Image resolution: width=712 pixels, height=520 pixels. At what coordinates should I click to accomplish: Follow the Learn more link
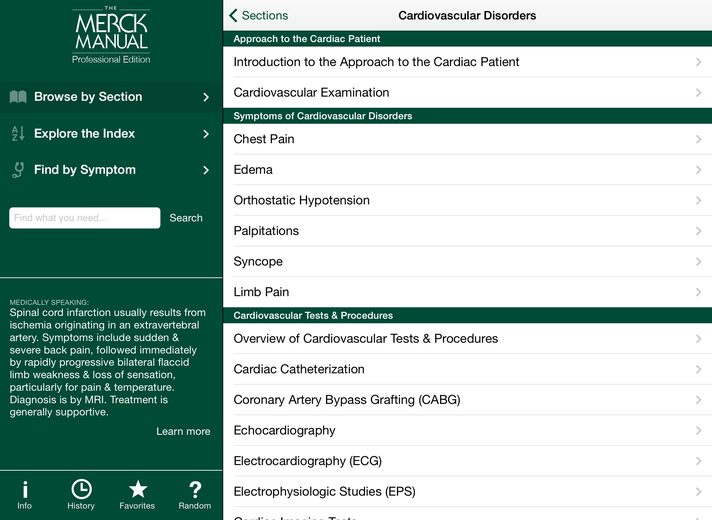coord(183,431)
